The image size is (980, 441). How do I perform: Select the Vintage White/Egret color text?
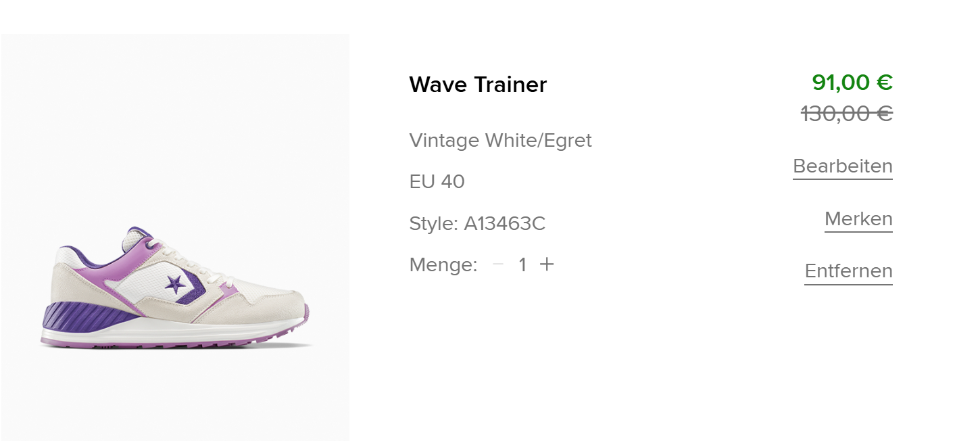point(500,141)
